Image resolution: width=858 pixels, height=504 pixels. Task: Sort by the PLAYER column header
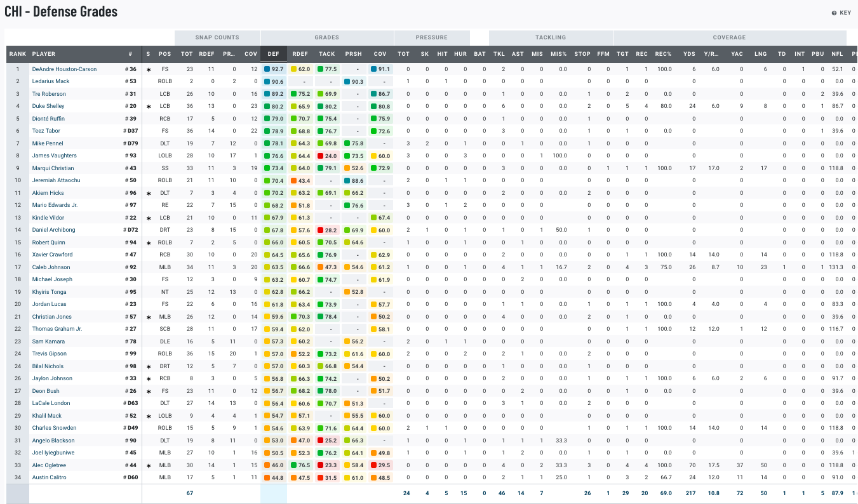pyautogui.click(x=44, y=54)
